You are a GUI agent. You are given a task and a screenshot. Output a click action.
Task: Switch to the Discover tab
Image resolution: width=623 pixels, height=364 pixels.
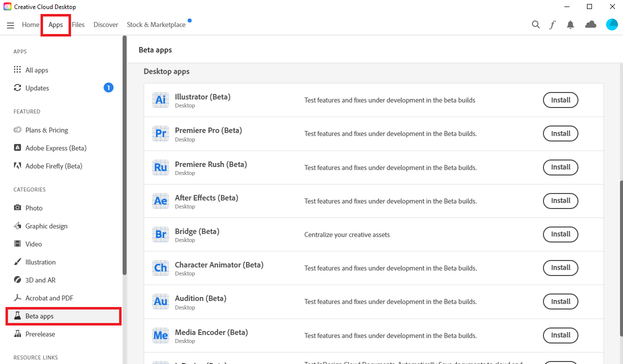click(x=106, y=24)
